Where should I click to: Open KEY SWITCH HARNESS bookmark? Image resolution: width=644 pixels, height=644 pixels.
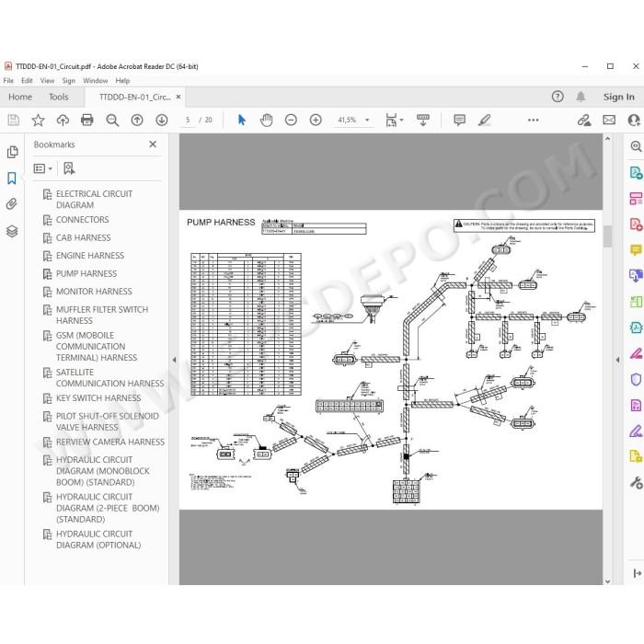tap(98, 398)
